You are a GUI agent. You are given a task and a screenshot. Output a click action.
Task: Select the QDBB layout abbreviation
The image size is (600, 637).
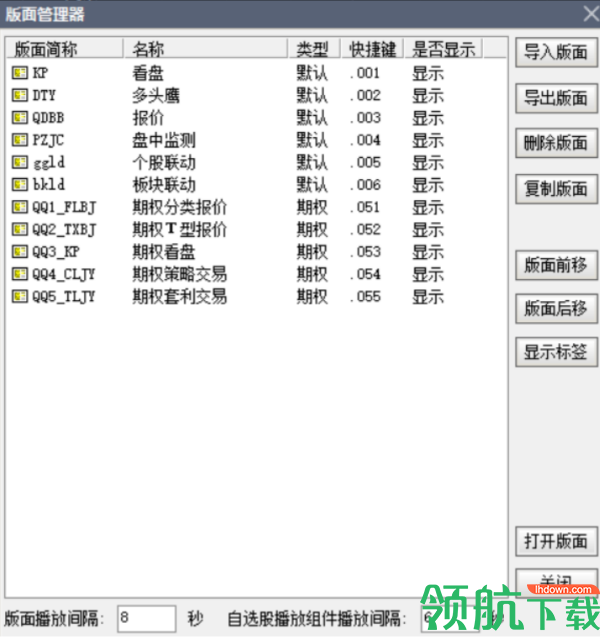(x=48, y=118)
